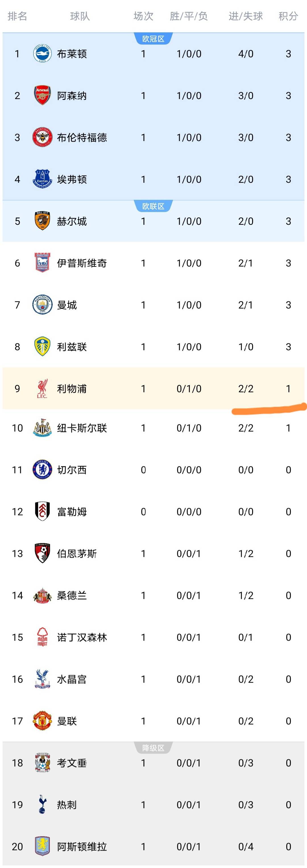Open the Liverpool L.F.C. crest
The width and height of the screenshot is (307, 868).
point(42,388)
